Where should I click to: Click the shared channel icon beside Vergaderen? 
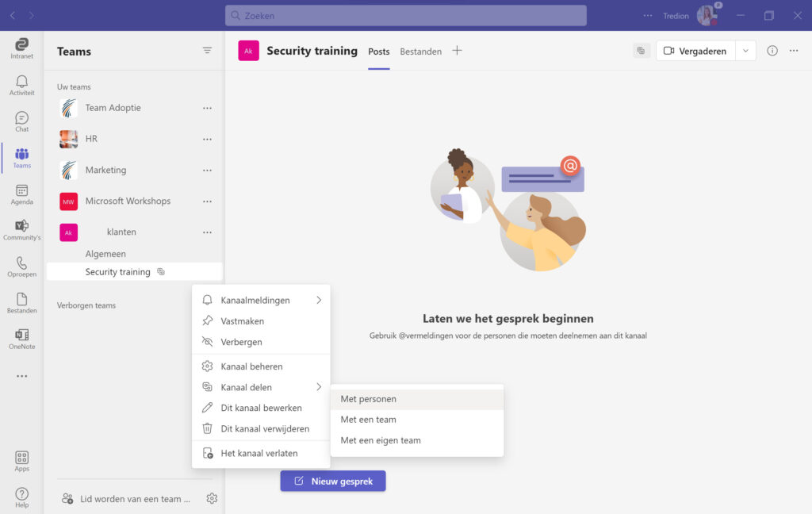pyautogui.click(x=641, y=51)
